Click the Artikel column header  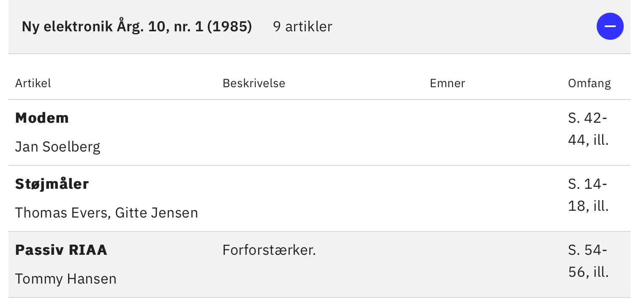(x=33, y=83)
